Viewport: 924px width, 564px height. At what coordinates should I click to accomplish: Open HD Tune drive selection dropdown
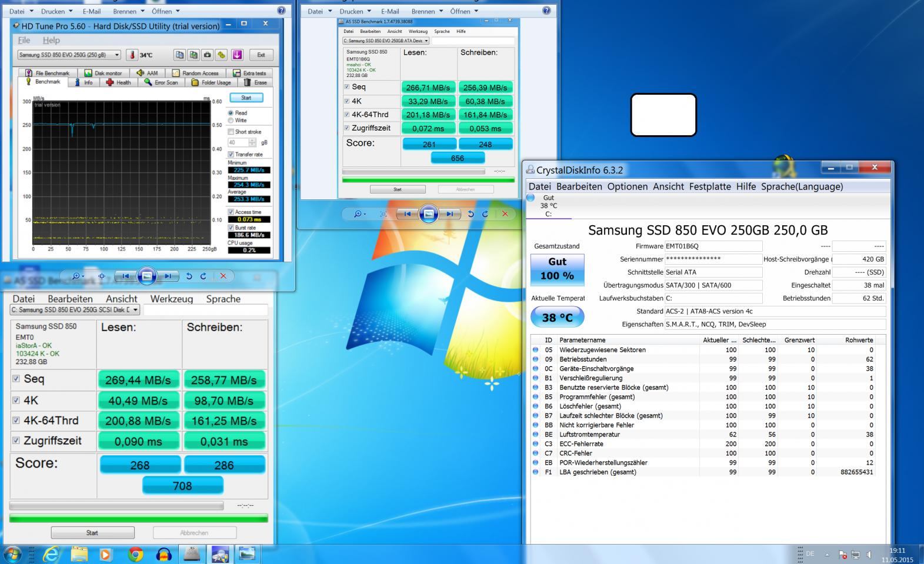(69, 55)
